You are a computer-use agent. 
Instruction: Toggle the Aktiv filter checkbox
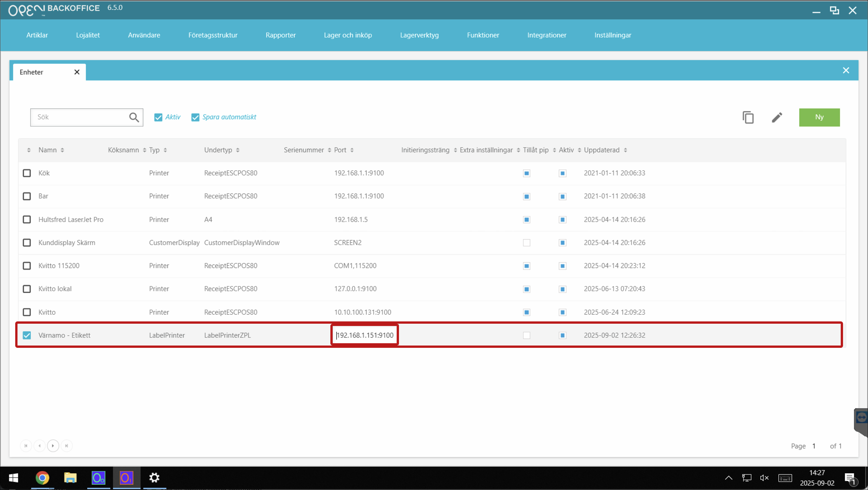[x=158, y=117]
